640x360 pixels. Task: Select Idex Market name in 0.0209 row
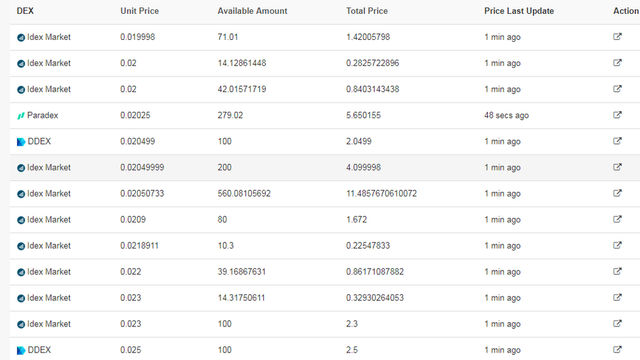click(x=49, y=220)
